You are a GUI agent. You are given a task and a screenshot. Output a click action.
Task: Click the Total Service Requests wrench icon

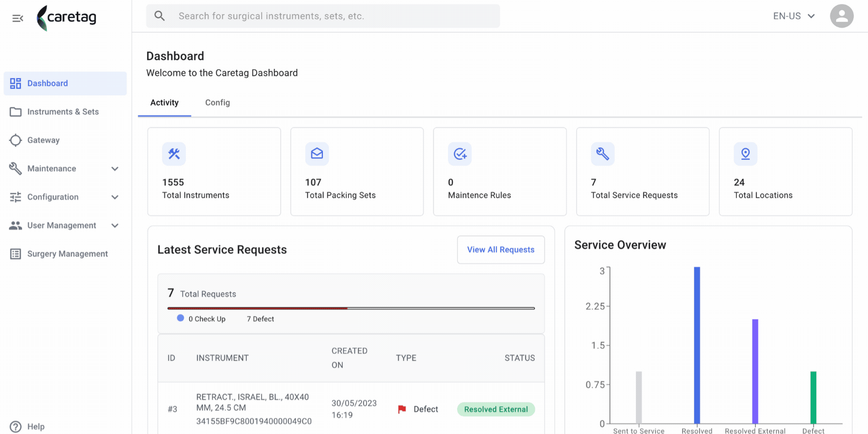pyautogui.click(x=603, y=154)
